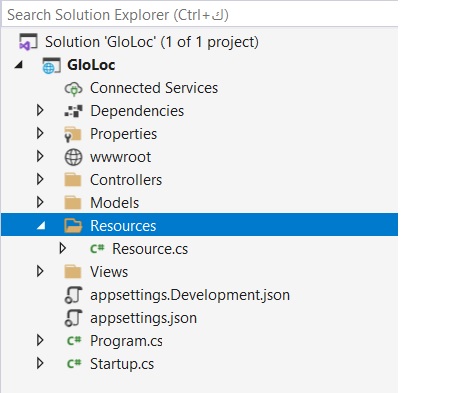Expand the Views folder arrow
456x393 pixels.
40,271
